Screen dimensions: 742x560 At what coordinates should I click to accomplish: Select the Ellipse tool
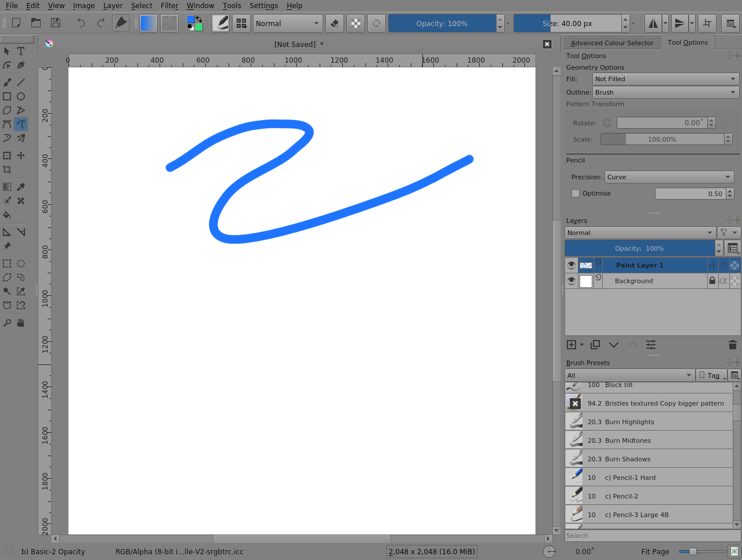coord(20,96)
